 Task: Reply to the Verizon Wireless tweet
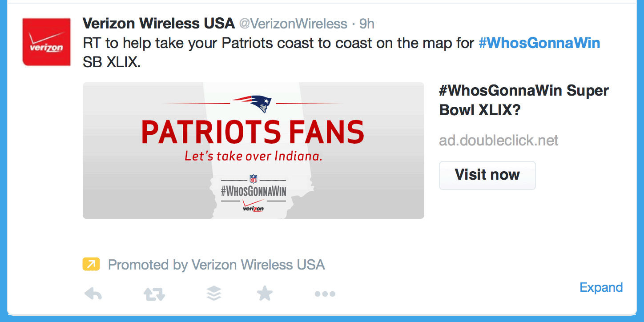(x=93, y=294)
